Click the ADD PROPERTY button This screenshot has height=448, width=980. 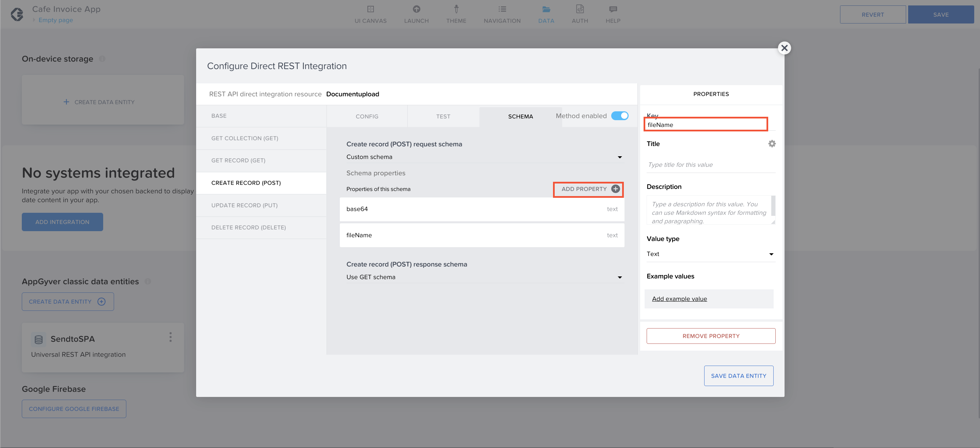click(x=588, y=189)
